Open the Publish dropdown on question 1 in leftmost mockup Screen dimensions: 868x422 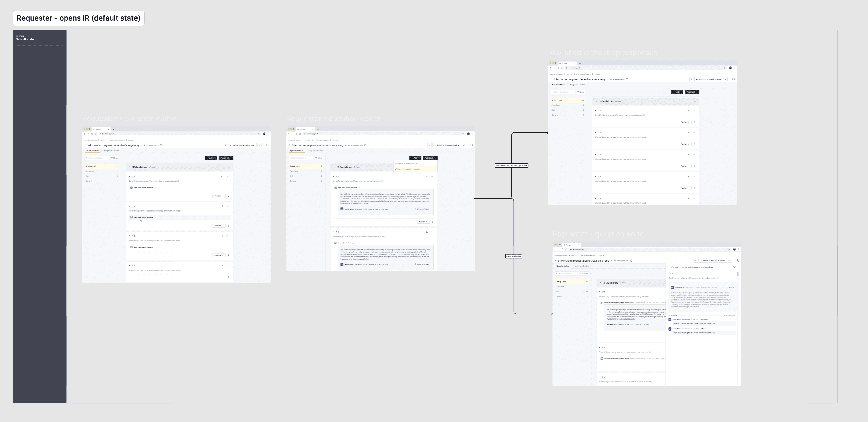click(x=219, y=196)
